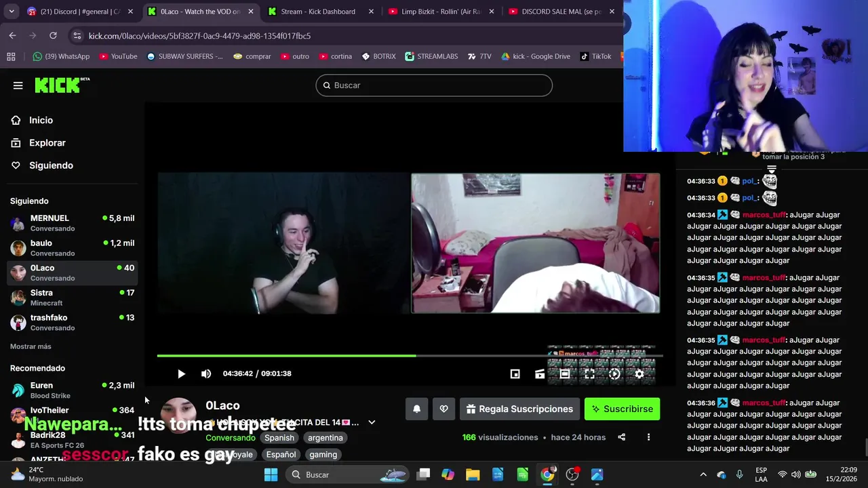Select the Spanish tag

click(279, 438)
